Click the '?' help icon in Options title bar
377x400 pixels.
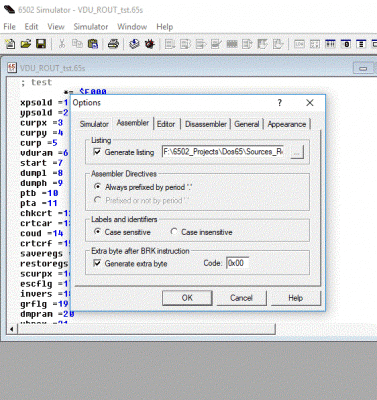tap(280, 103)
